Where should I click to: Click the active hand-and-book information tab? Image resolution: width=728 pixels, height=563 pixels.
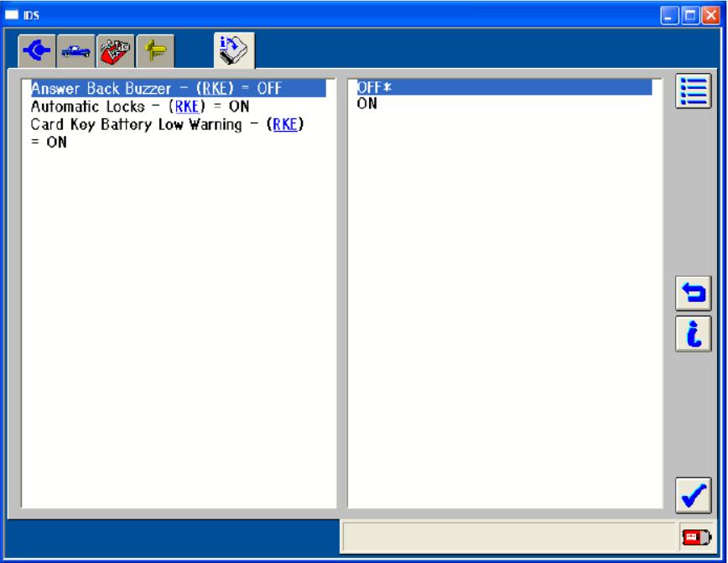pos(234,51)
